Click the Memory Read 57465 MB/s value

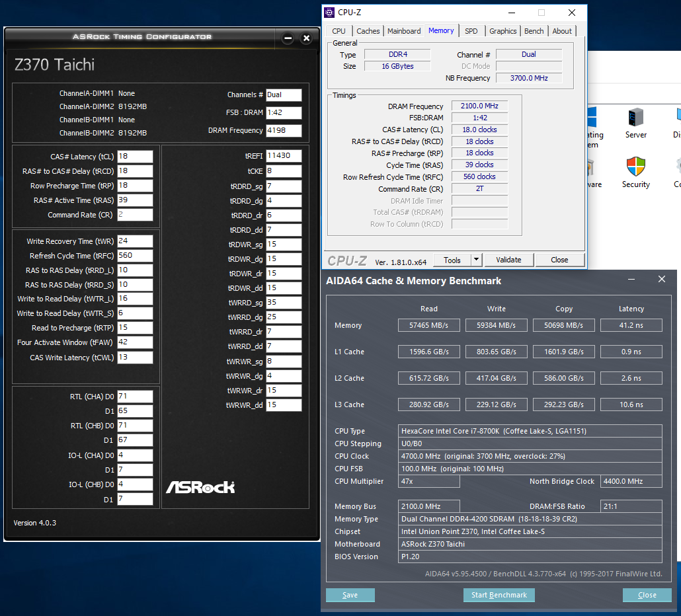pos(428,325)
